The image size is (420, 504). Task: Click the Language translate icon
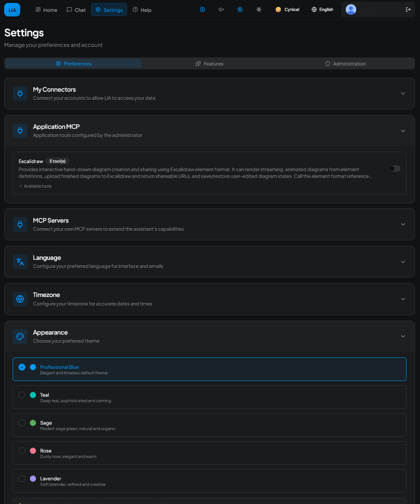[x=20, y=262]
